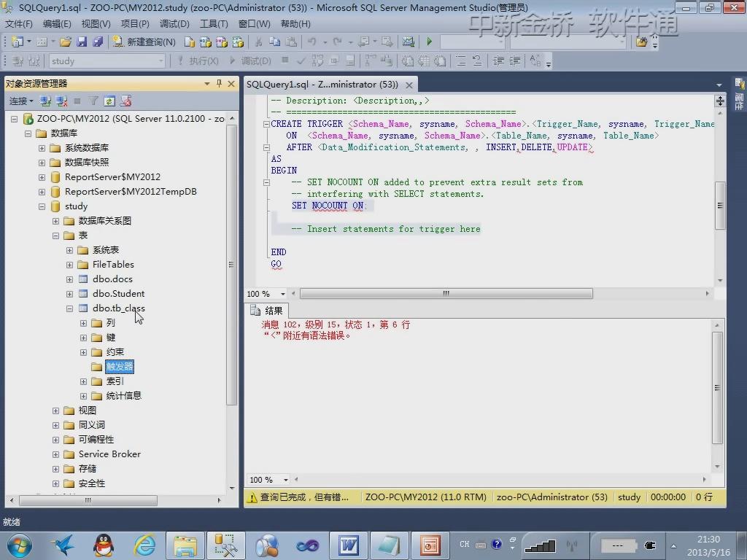
Task: Open the results pane 100 % zoom dropdown
Action: click(286, 480)
